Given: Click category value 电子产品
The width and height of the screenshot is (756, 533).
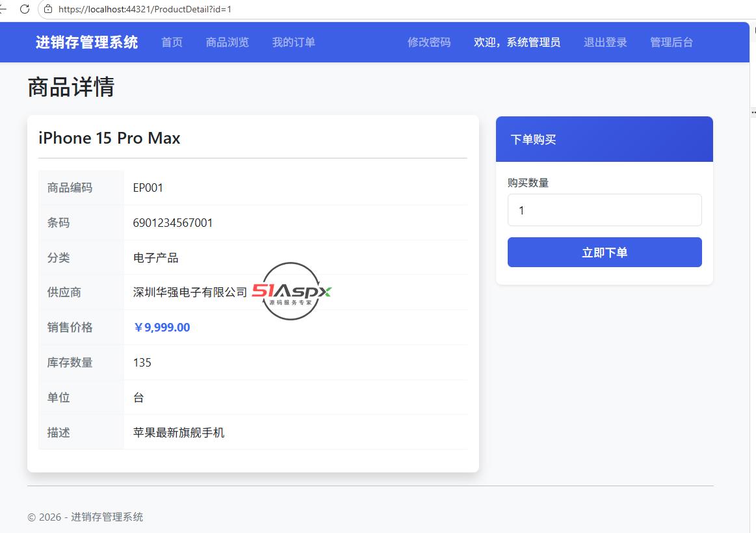Looking at the screenshot, I should point(156,258).
